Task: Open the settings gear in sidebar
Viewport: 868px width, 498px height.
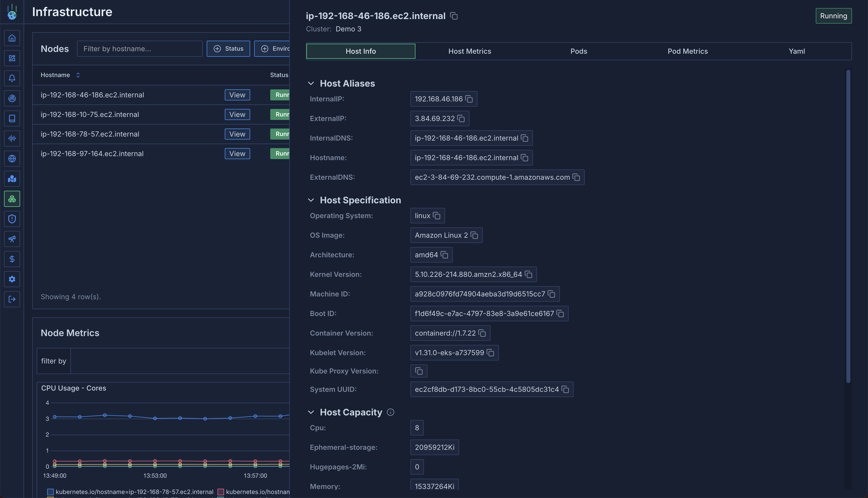Action: click(12, 279)
